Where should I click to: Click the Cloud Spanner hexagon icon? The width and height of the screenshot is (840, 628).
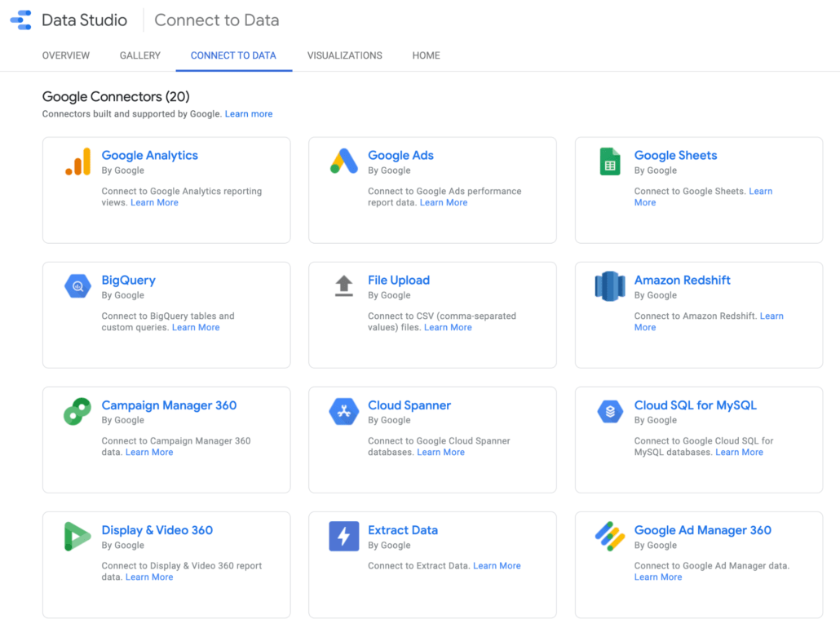click(x=343, y=411)
